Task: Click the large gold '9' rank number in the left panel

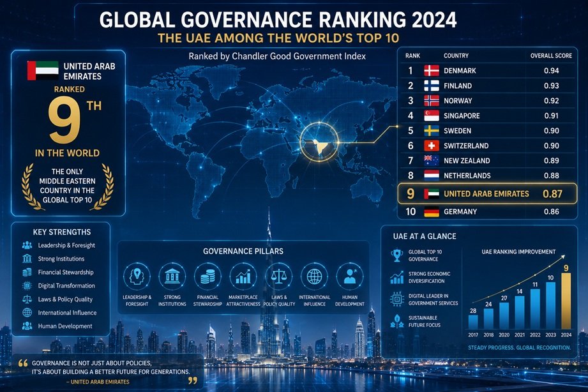Action: (64, 121)
